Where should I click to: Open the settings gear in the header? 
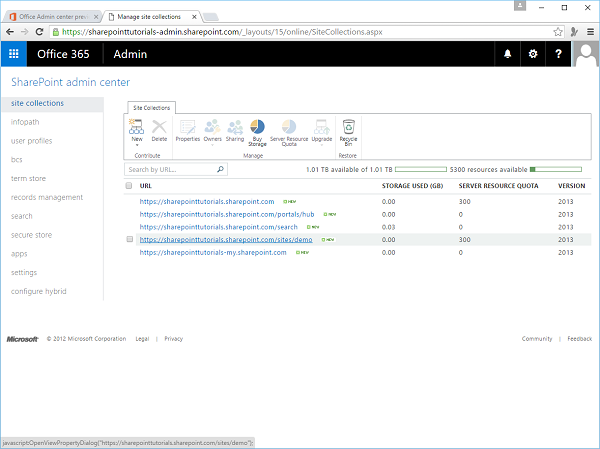pos(533,54)
